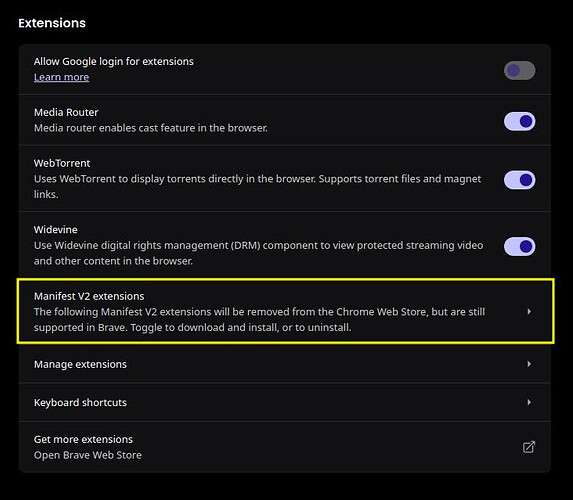Expand the Manifest V2 extensions row

click(285, 311)
